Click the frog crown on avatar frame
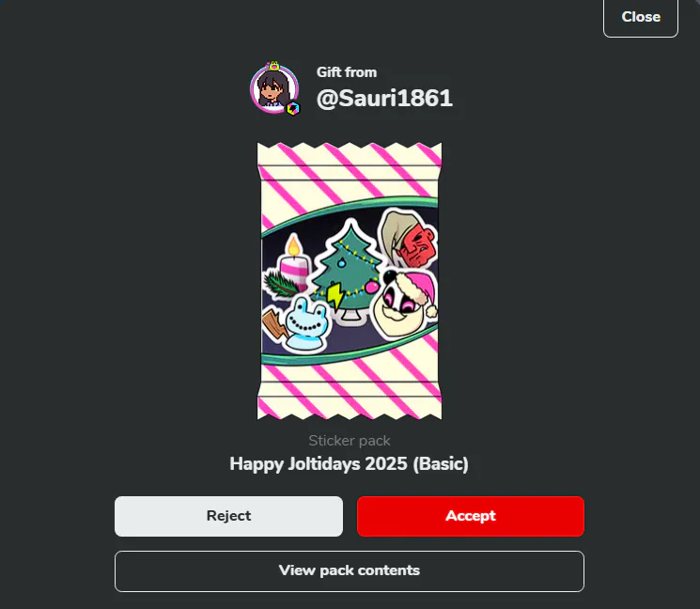The image size is (700, 609). 273,66
